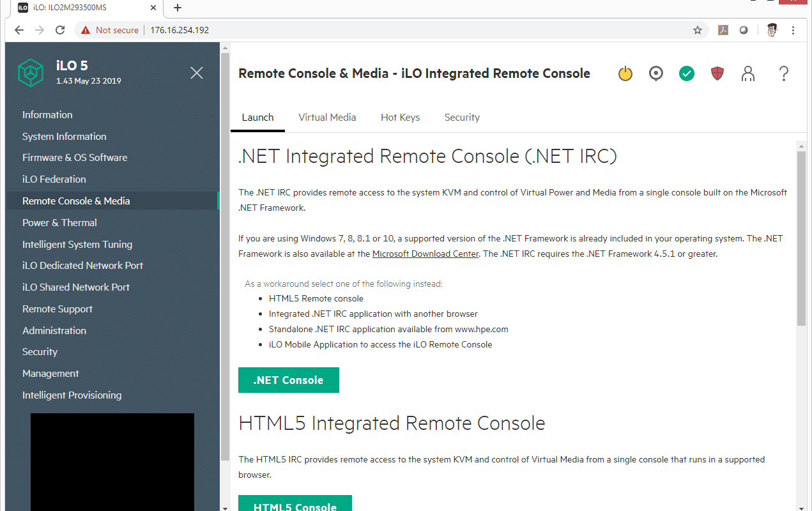Screen dimensions: 812x511
Task: Open the Chrome three-dot menu
Action: pyautogui.click(x=793, y=30)
